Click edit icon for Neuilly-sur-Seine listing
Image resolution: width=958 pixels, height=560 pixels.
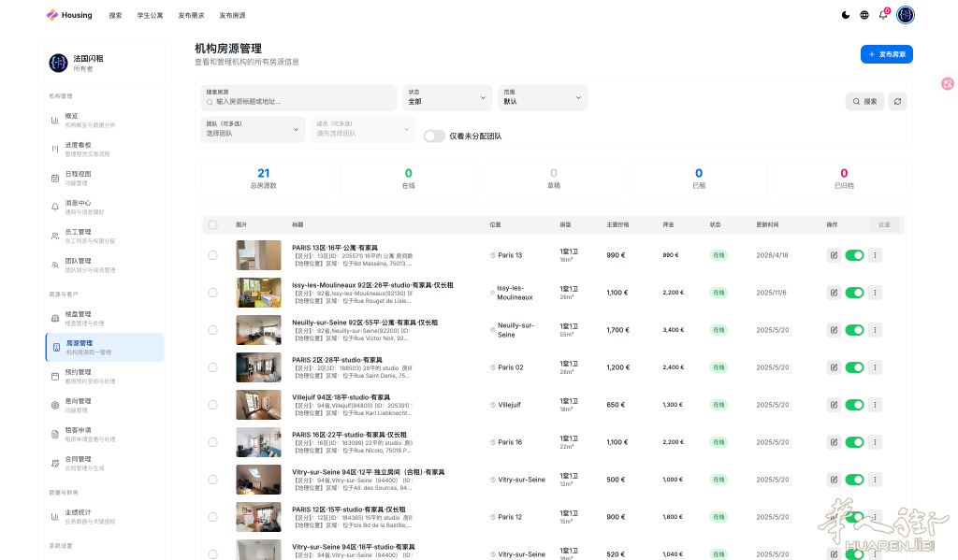click(834, 330)
